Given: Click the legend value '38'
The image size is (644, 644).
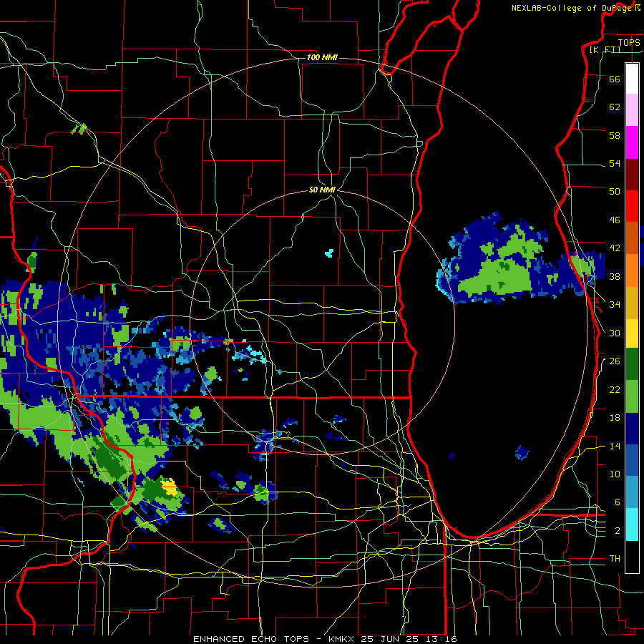Looking at the screenshot, I should point(615,276).
